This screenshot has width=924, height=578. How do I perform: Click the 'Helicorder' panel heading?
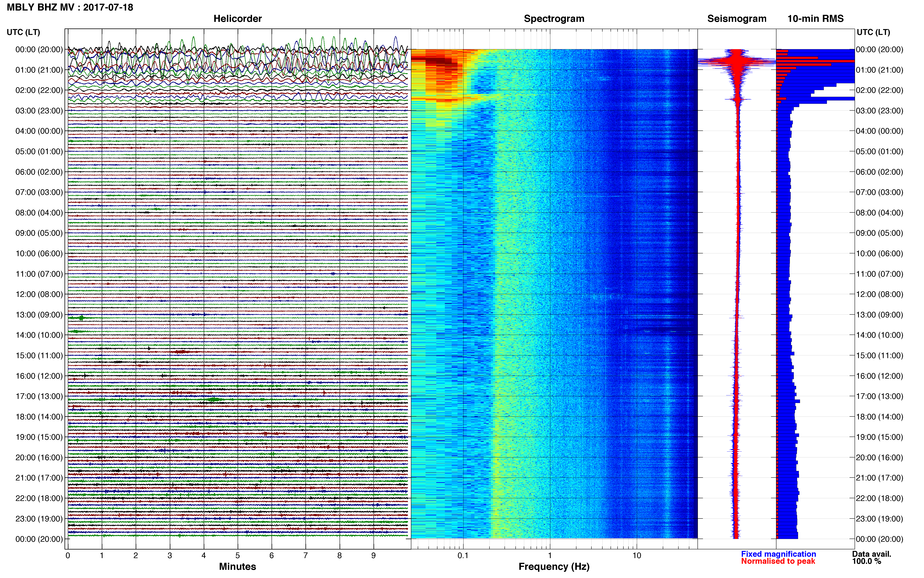click(x=238, y=19)
